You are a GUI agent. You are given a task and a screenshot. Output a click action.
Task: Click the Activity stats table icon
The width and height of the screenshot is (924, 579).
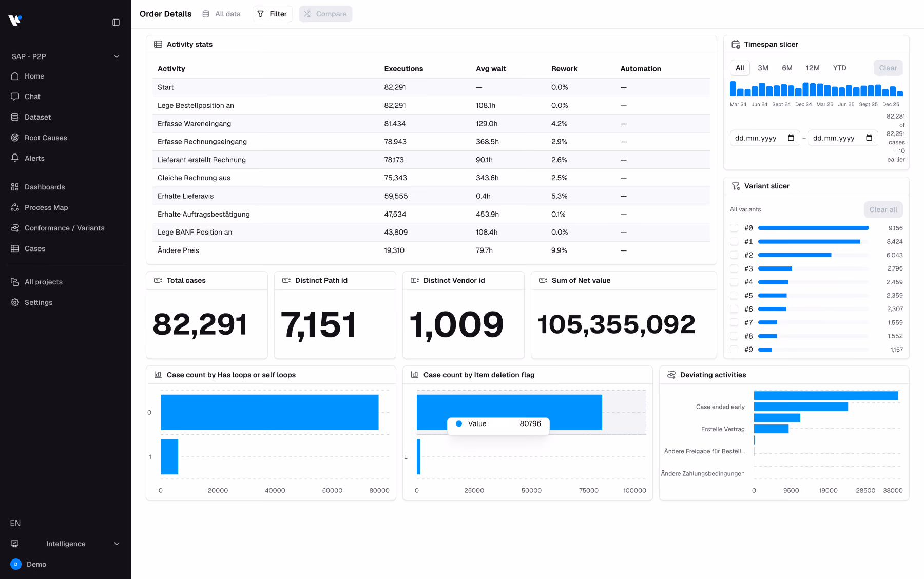[x=158, y=44]
